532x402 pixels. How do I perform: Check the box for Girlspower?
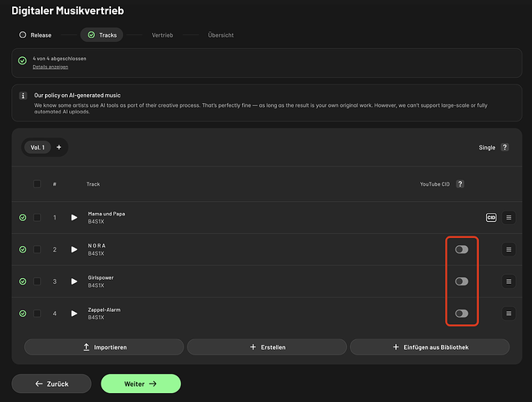pyautogui.click(x=37, y=281)
